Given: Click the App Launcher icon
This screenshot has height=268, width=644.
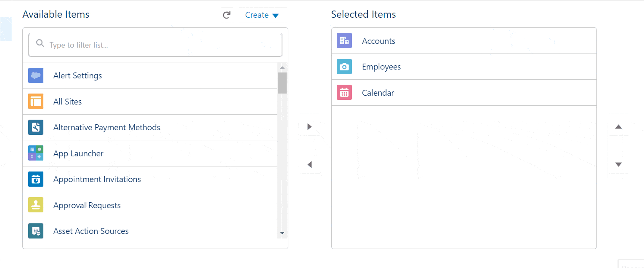Looking at the screenshot, I should coord(36,153).
